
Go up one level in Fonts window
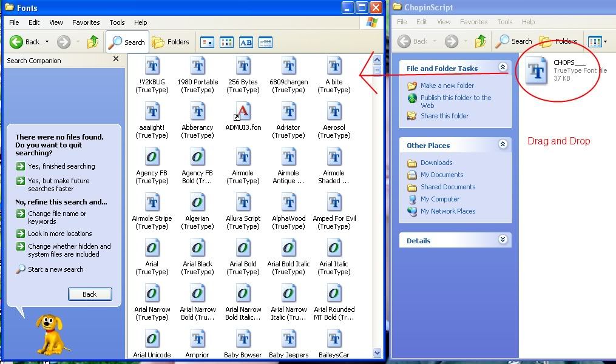[93, 42]
